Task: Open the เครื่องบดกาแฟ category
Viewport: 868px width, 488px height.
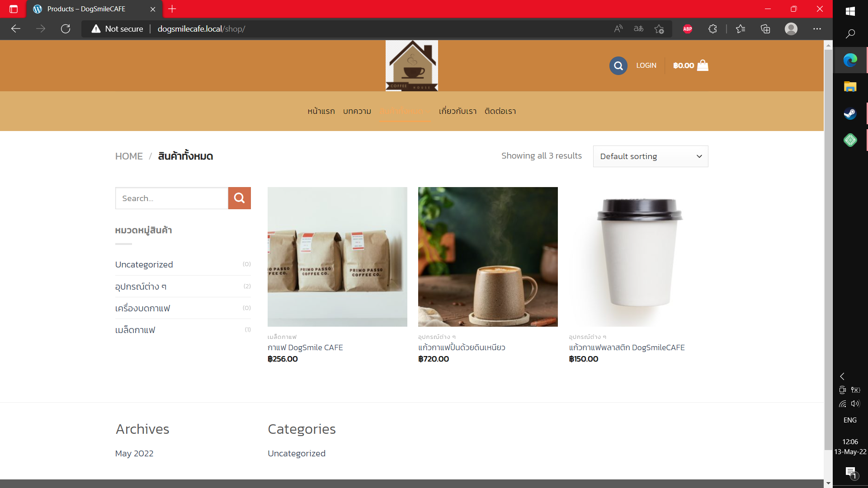Action: tap(142, 308)
